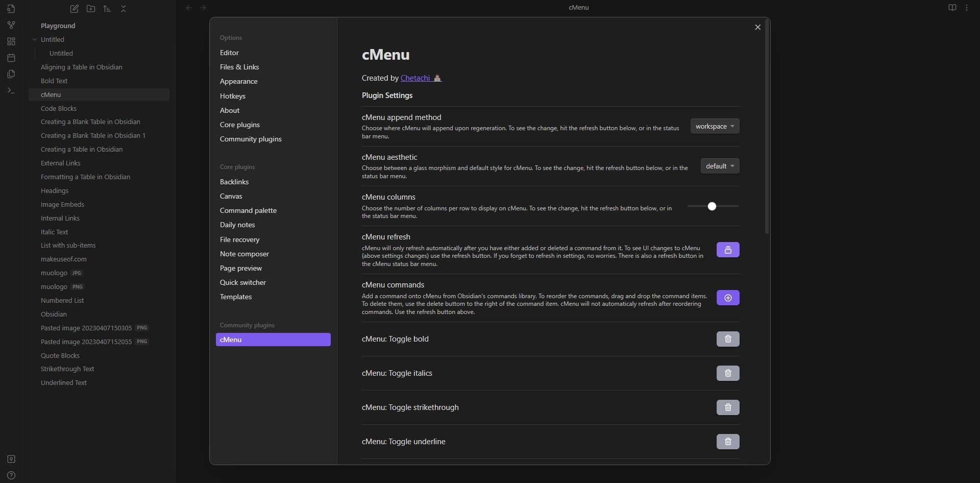Open the canvas icon in the ribbon
The image size is (980, 483).
pyautogui.click(x=11, y=41)
